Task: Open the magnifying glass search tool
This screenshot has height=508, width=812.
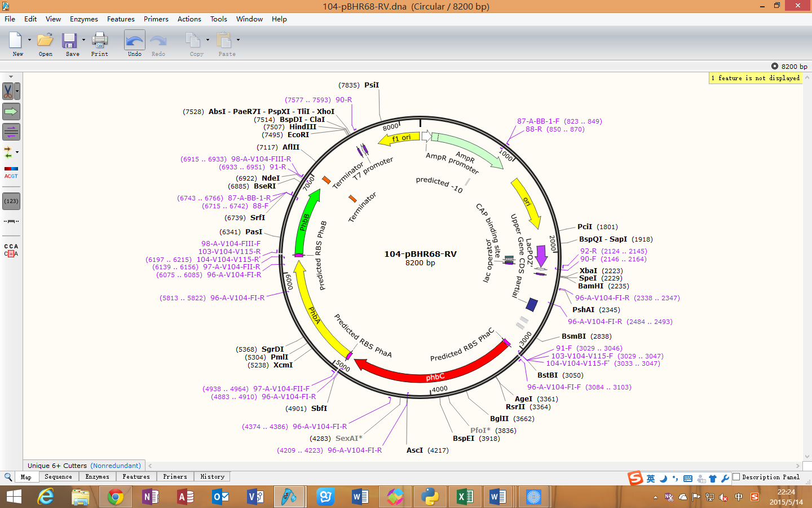Action: (8, 477)
